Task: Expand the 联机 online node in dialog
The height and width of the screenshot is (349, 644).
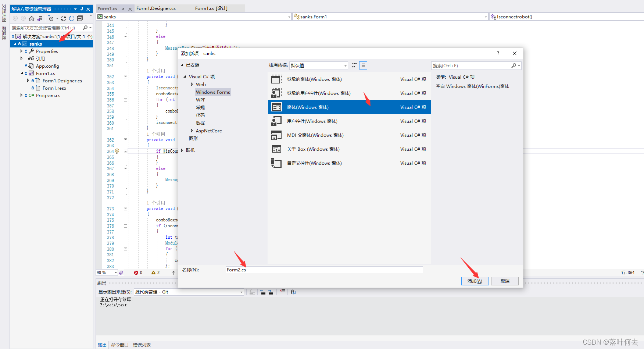Action: point(182,150)
